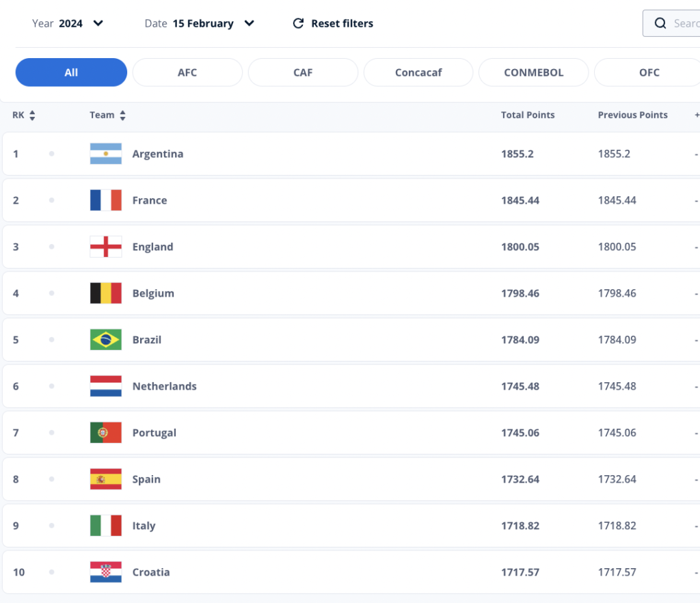Click the Spain flag icon
Image resolution: width=700 pixels, height=603 pixels.
(x=106, y=479)
